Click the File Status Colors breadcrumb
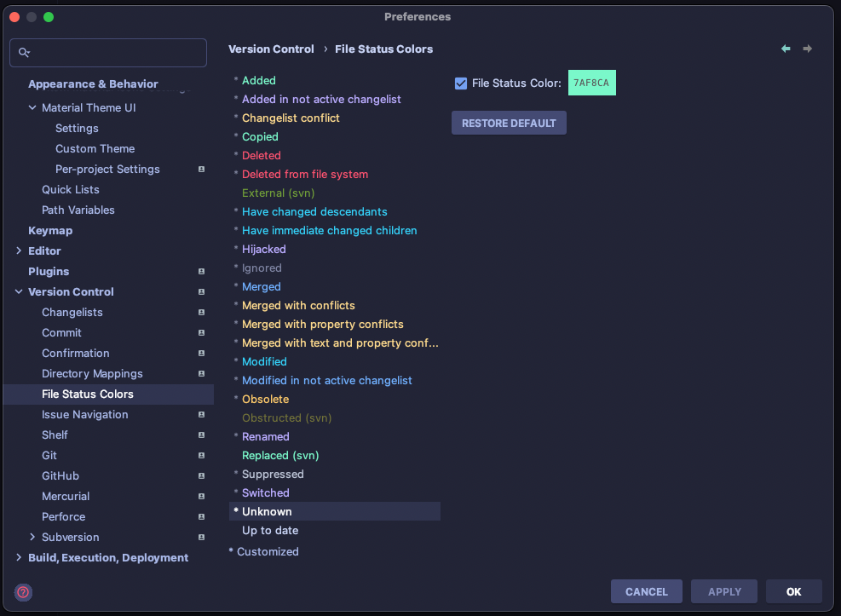 [383, 49]
